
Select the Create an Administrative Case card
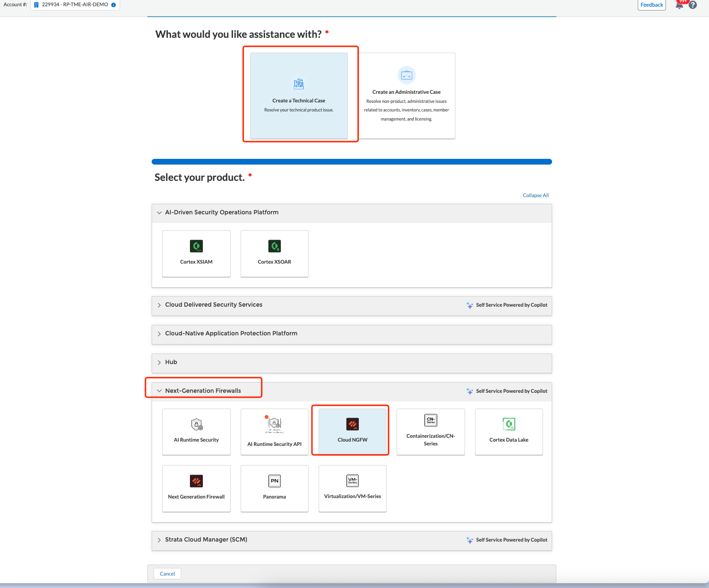(407, 96)
